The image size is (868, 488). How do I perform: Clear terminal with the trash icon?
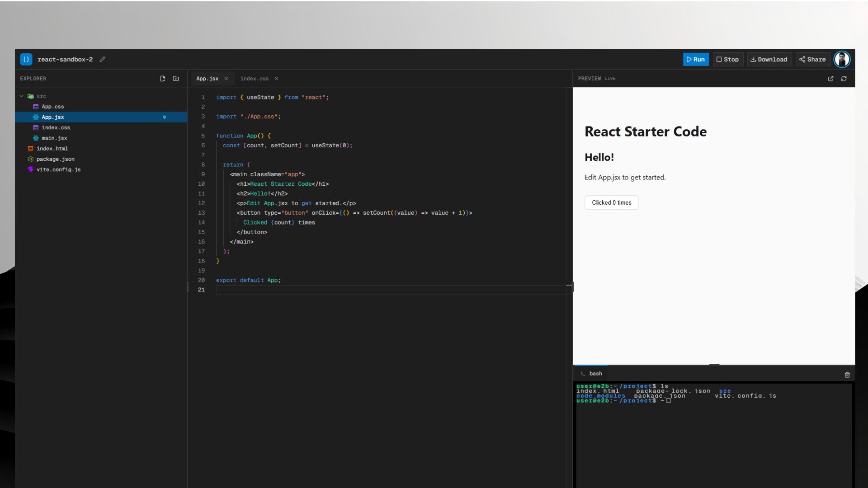coord(847,375)
